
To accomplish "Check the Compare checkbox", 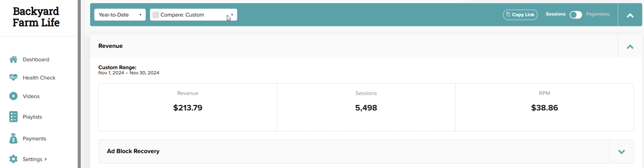I will click(156, 15).
